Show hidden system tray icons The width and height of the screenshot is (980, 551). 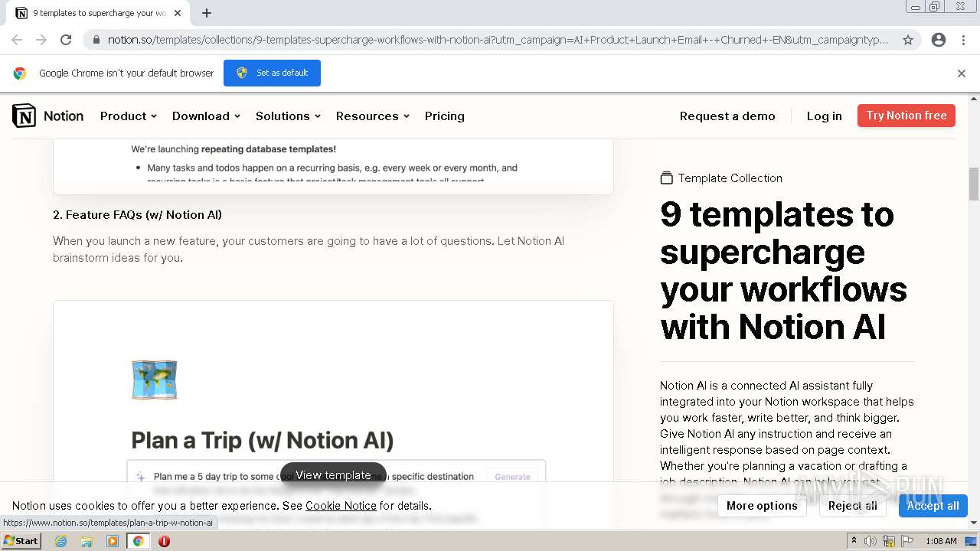point(853,541)
